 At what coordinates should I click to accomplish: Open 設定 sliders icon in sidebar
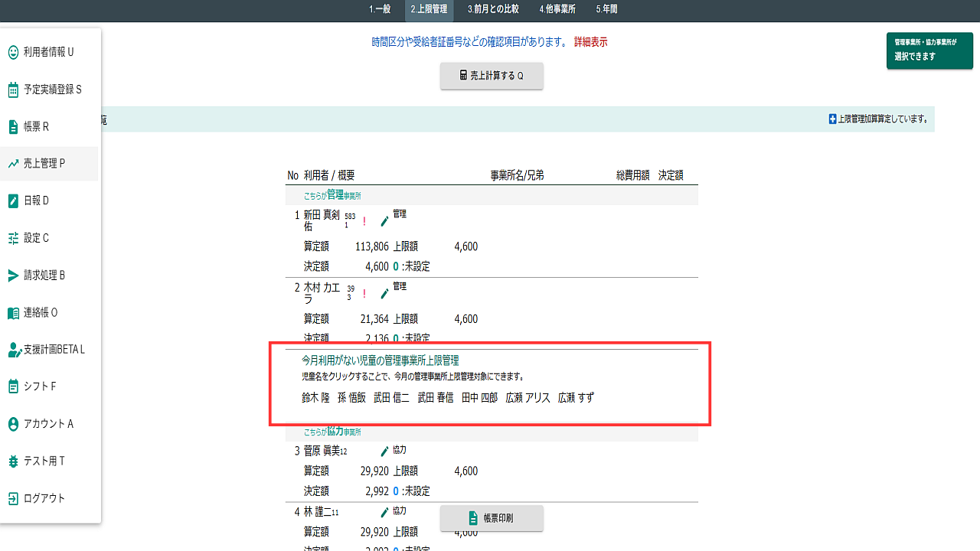click(13, 238)
